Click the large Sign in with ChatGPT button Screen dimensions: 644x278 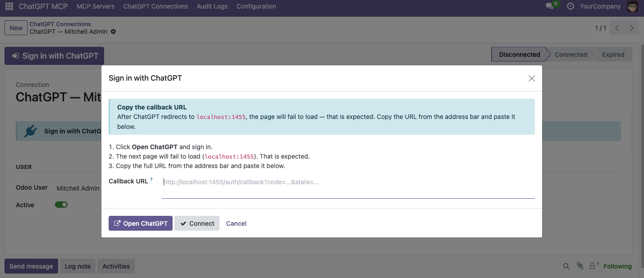[55, 56]
